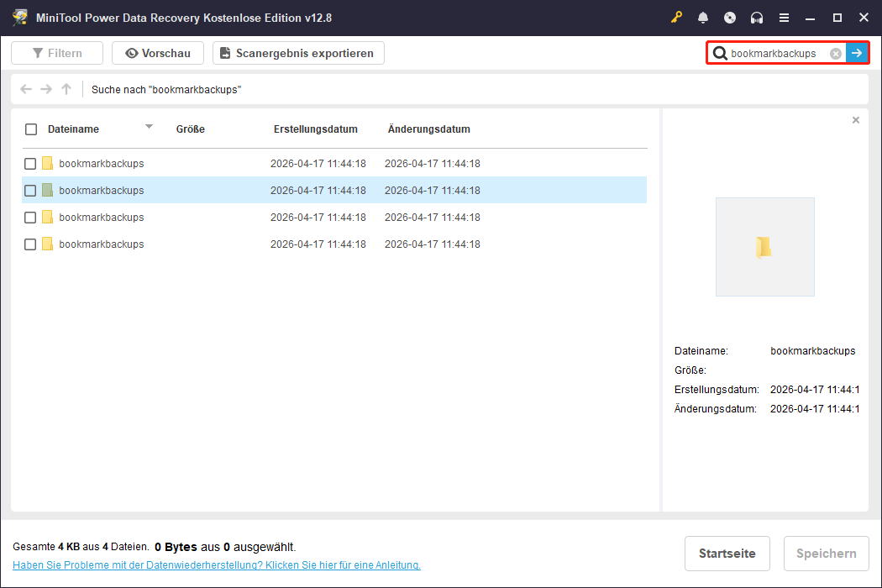Select the first bookmarkbackups folder icon
This screenshot has height=588, width=882.
(48, 163)
